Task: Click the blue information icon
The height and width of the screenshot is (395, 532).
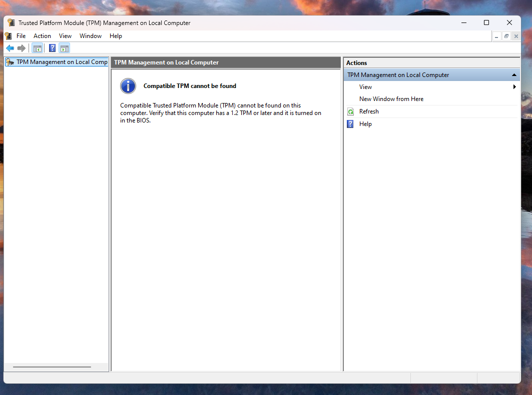Action: 128,86
